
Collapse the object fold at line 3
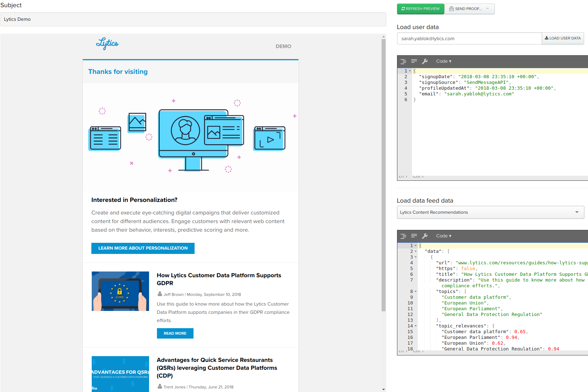point(416,257)
